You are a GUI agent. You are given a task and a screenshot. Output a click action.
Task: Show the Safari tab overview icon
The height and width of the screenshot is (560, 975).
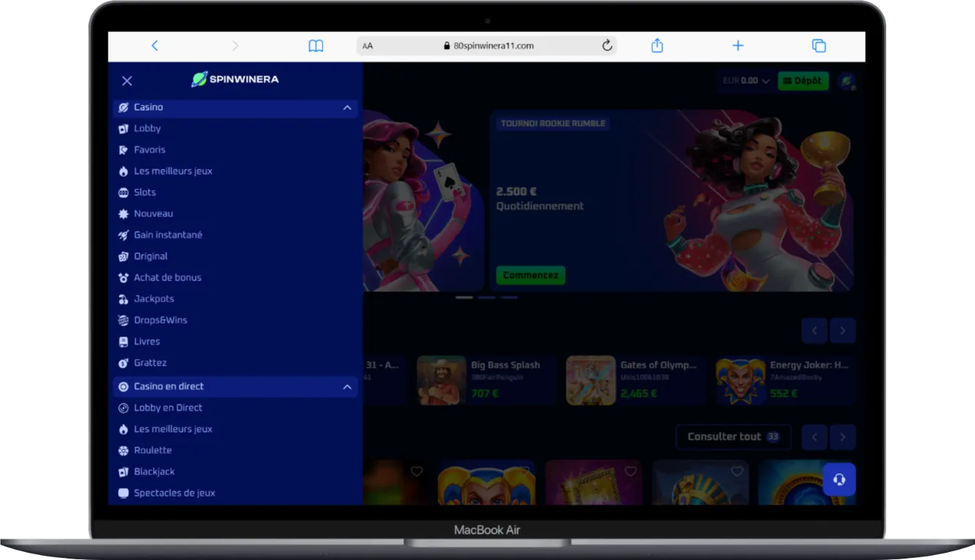coord(819,46)
